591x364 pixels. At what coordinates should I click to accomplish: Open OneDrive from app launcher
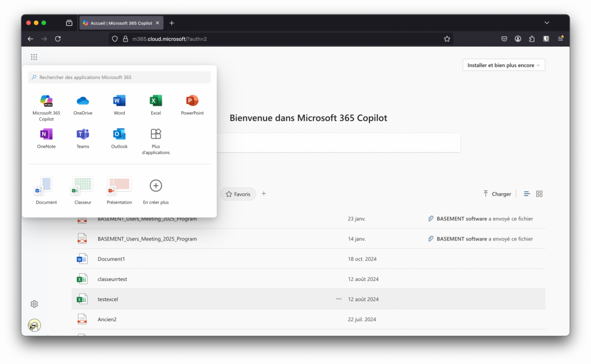pyautogui.click(x=83, y=104)
